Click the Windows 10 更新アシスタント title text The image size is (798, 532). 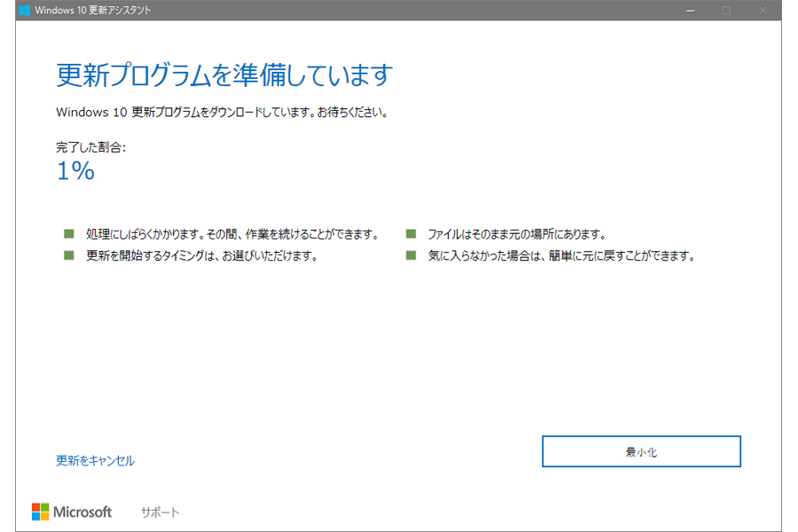93,11
